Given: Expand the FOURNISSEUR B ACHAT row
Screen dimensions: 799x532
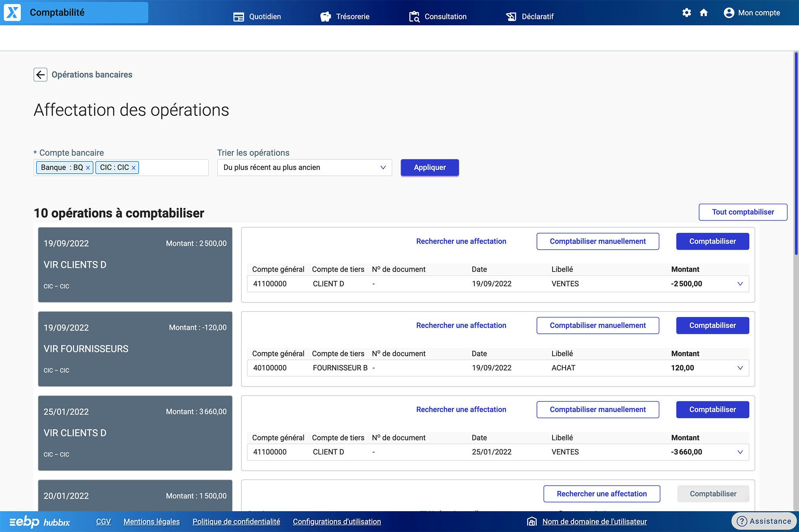Looking at the screenshot, I should [740, 368].
